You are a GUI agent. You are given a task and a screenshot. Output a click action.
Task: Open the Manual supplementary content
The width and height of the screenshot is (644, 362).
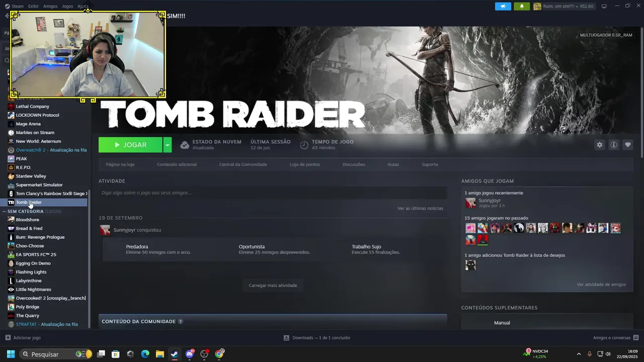point(502,323)
